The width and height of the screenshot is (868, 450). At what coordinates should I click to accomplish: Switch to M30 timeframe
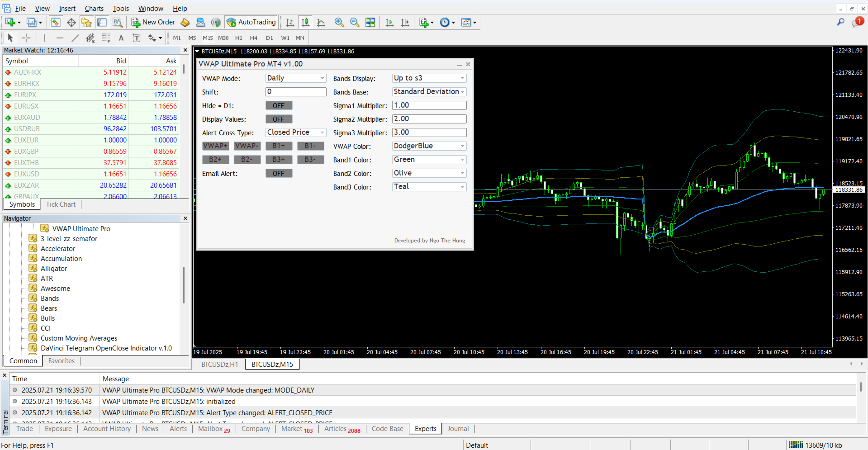click(x=223, y=38)
